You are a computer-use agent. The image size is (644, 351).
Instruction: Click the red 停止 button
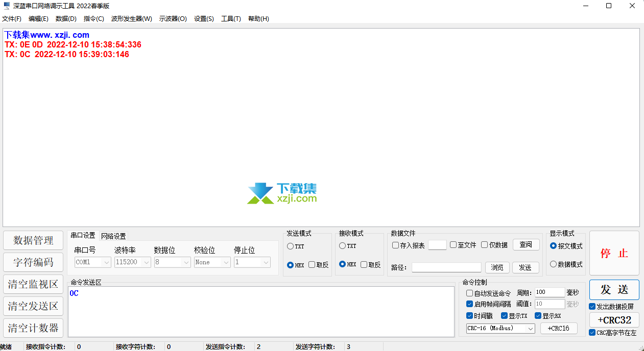(x=614, y=253)
